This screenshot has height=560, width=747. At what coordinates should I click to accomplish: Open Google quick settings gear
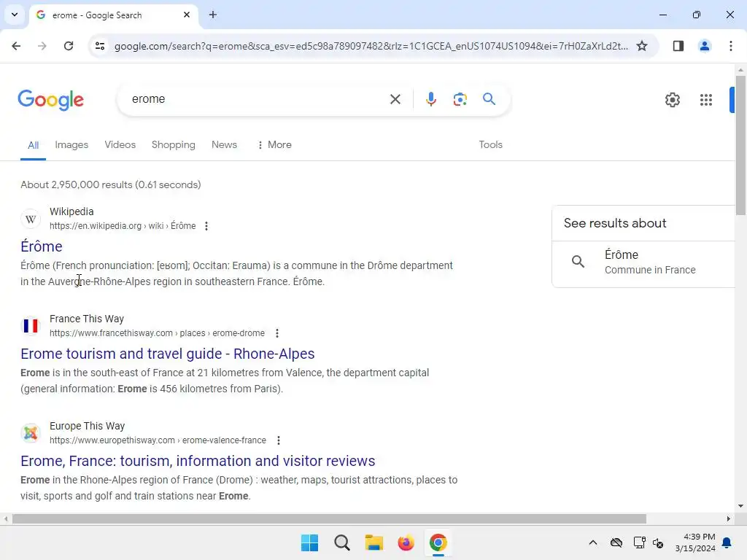click(672, 99)
